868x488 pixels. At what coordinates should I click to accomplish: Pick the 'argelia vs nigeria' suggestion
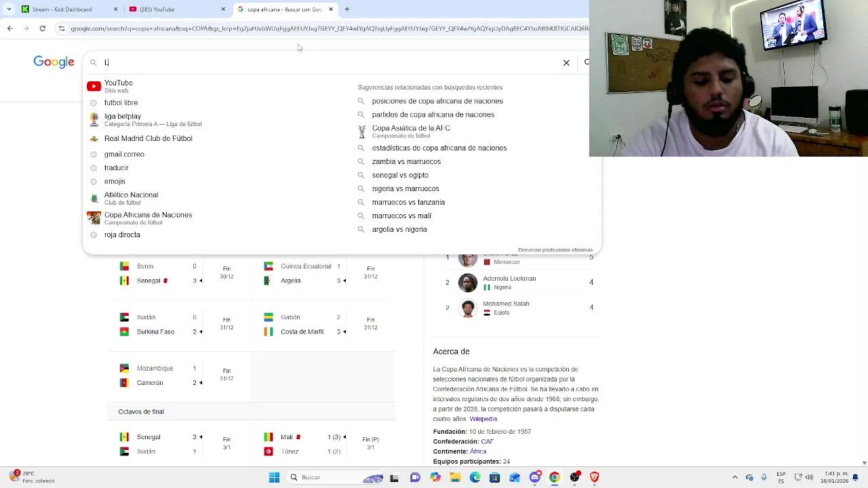[399, 229]
